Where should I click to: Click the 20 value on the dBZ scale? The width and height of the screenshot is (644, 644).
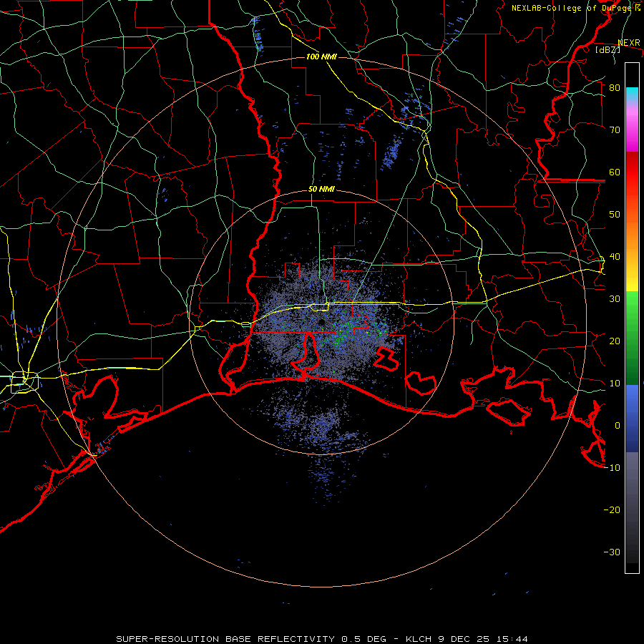(615, 341)
